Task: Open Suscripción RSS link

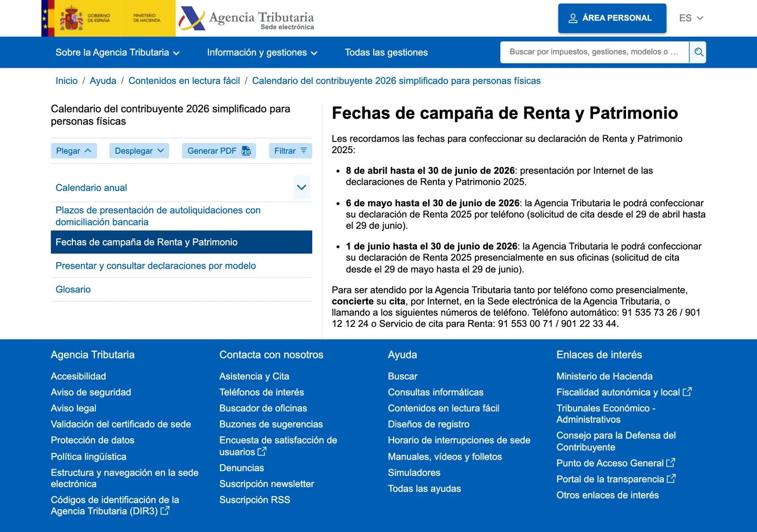Action: tap(255, 500)
